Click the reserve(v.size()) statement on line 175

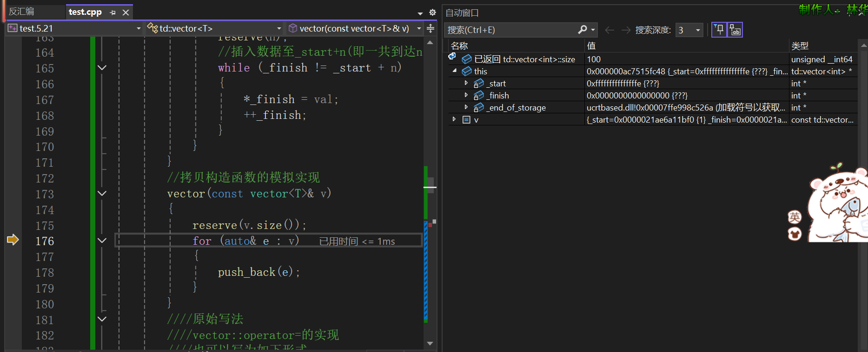point(249,225)
